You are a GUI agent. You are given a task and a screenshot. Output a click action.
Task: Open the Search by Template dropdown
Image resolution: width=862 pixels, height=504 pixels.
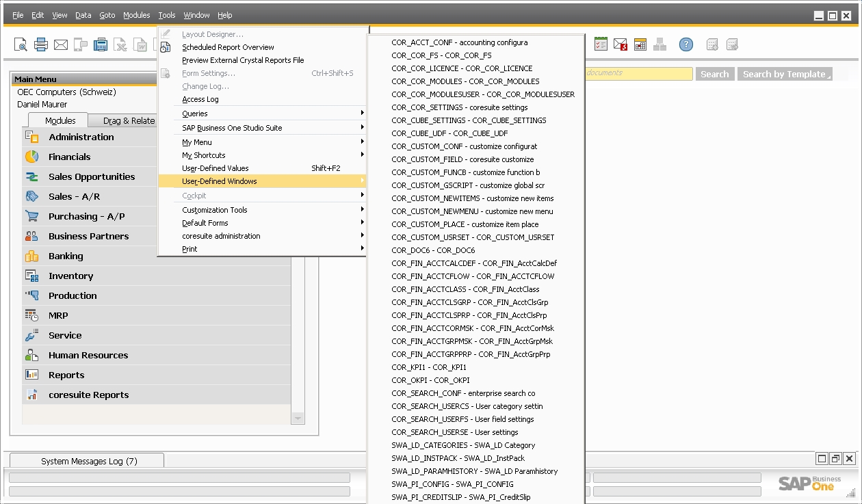785,74
